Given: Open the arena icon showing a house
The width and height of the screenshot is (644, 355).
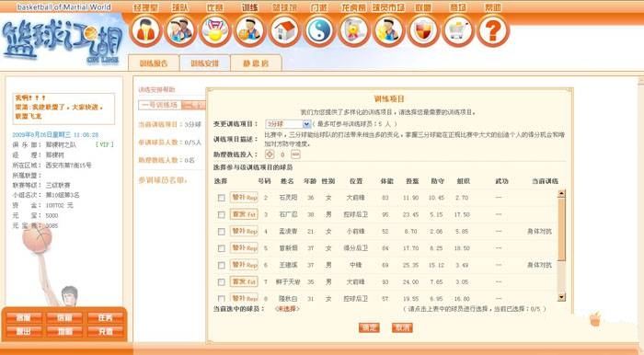Looking at the screenshot, I should tap(284, 31).
